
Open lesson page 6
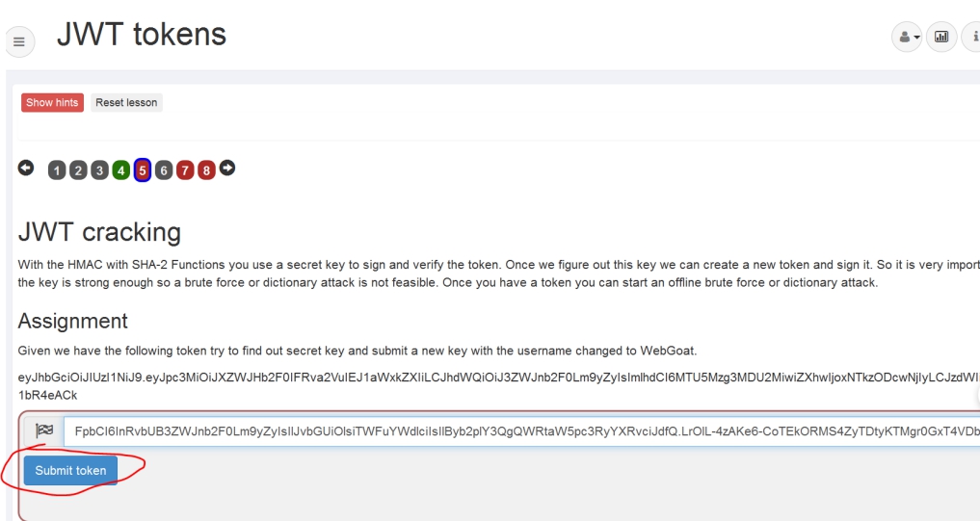164,169
